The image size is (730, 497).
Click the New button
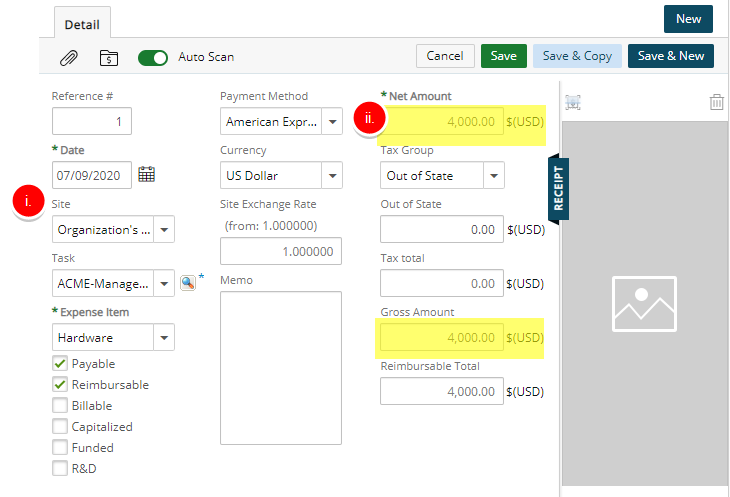coord(688,19)
